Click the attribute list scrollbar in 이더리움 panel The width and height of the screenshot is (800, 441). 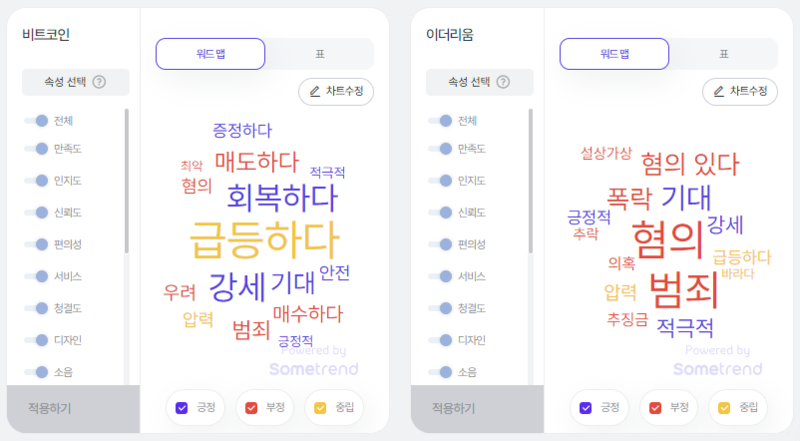click(x=531, y=181)
